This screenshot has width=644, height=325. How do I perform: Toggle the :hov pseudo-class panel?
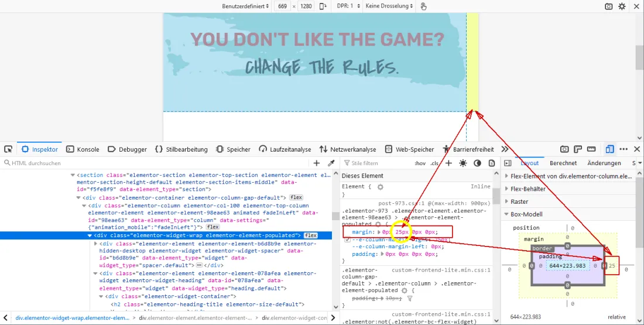coord(420,163)
